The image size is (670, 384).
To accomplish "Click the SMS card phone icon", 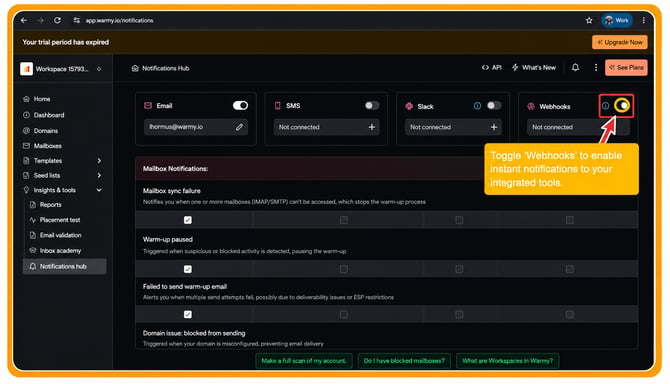I will pyautogui.click(x=277, y=106).
